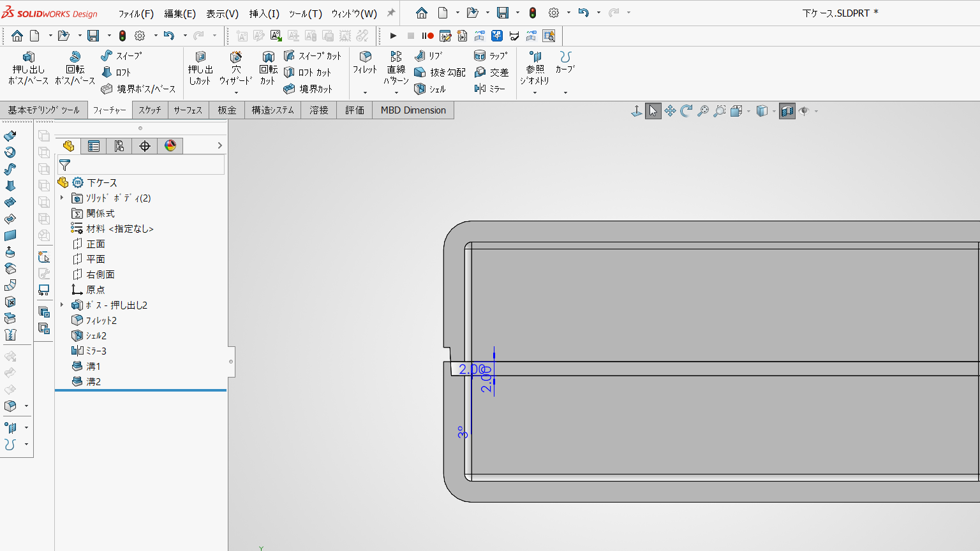Image resolution: width=980 pixels, height=551 pixels.
Task: Switch to the スケッチ tab
Action: [150, 110]
